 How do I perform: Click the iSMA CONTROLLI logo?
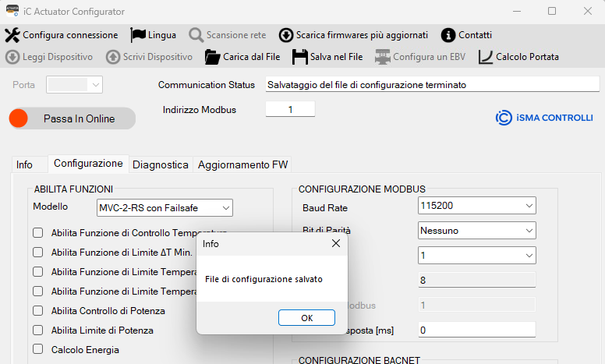[x=544, y=118]
